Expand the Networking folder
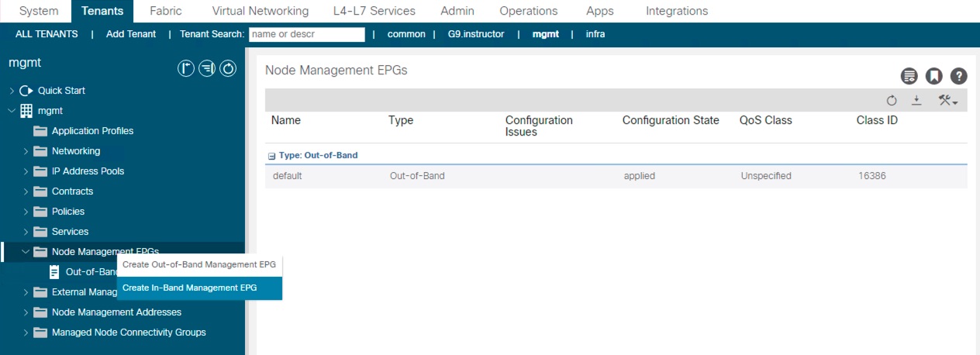 click(26, 151)
